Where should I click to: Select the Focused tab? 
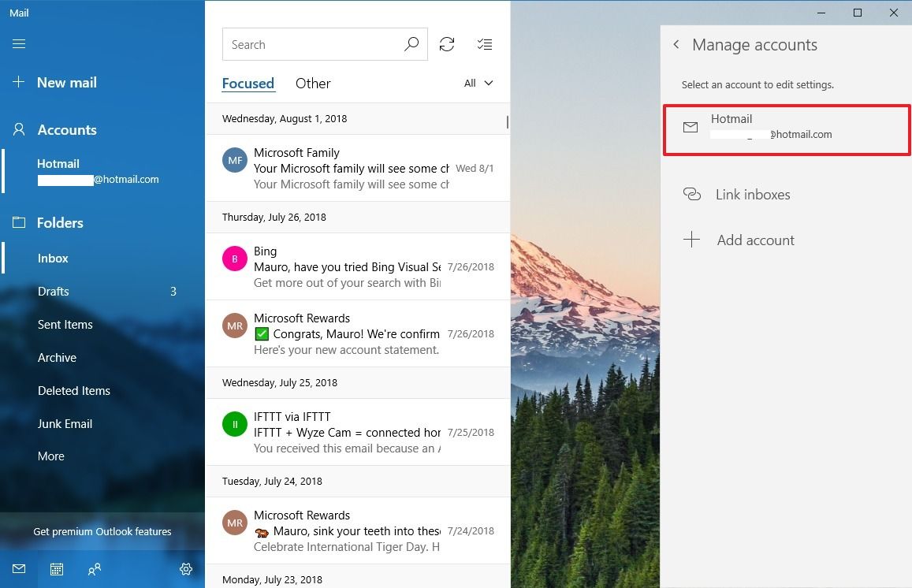[x=248, y=83]
